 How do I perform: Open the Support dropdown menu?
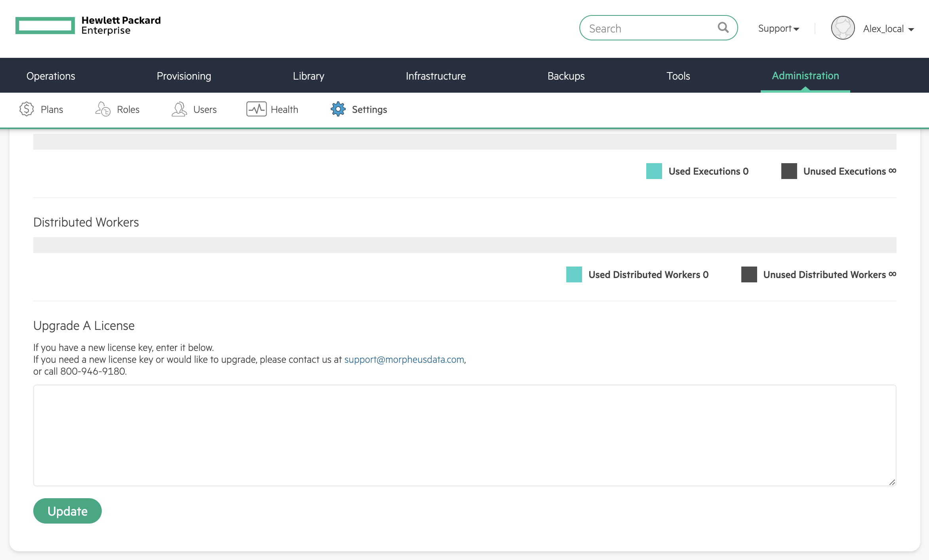[x=779, y=29]
